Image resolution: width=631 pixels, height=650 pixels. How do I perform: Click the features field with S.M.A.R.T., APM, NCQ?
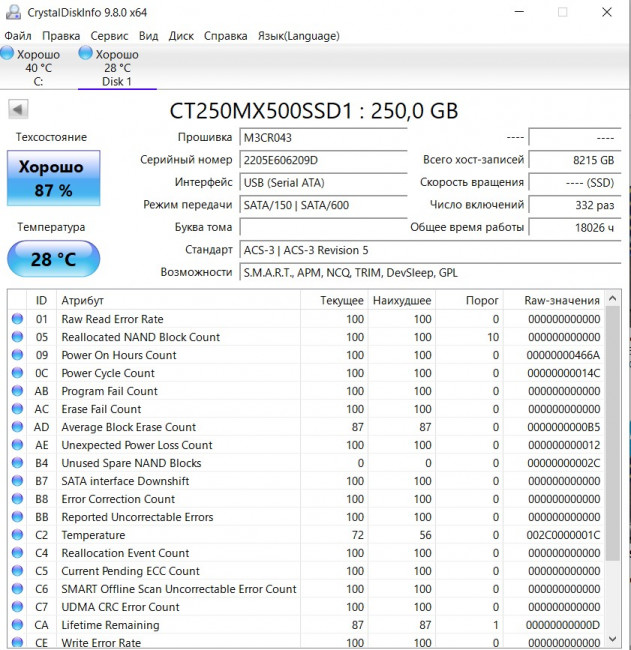[x=430, y=272]
